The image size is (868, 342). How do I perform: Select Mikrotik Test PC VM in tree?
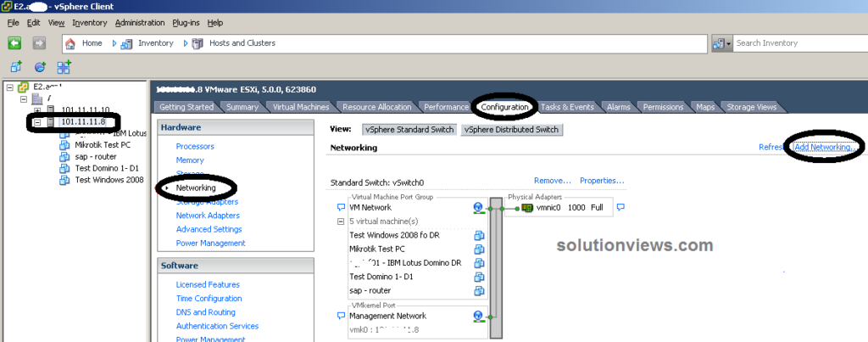(103, 144)
